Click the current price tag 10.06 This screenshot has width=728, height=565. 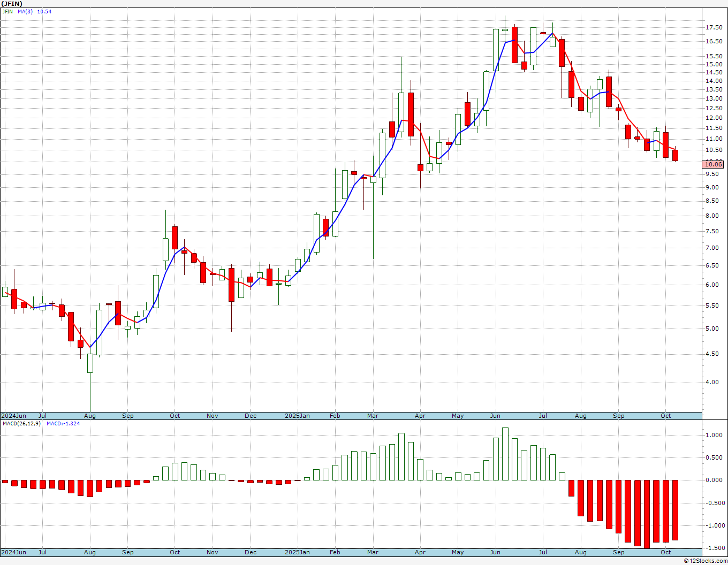[x=714, y=164]
